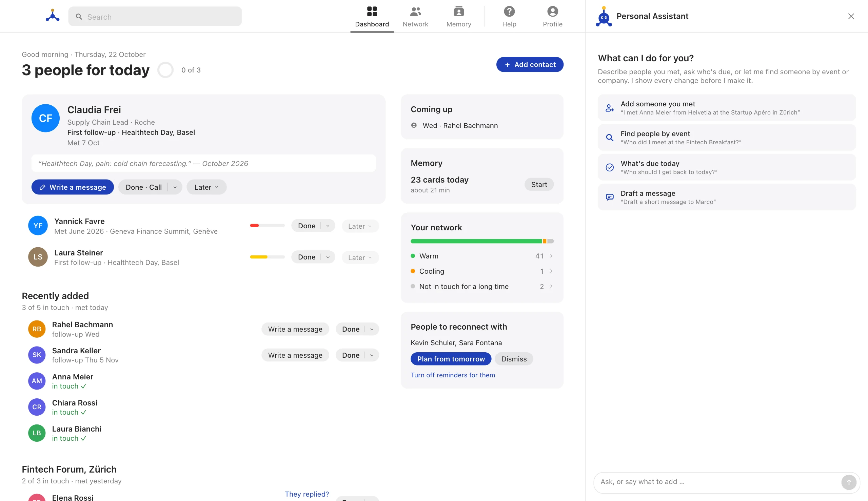Switch to the Memory tab
868x501 pixels.
pos(459,17)
